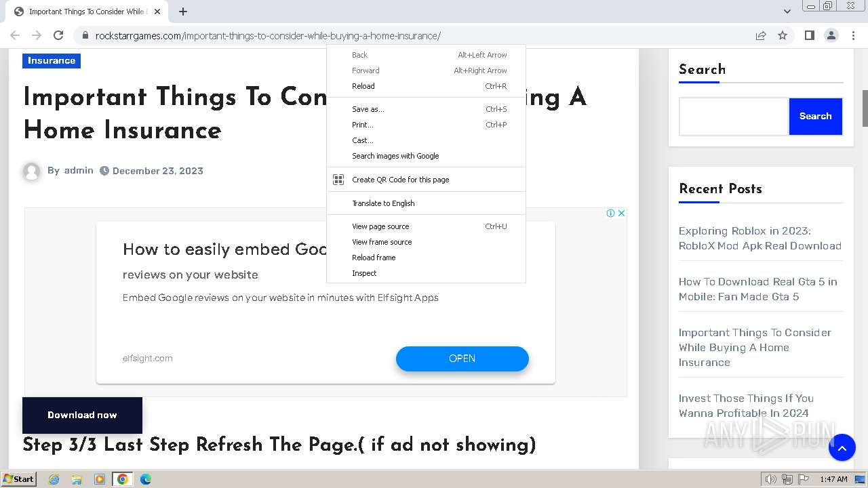Click into the sidebar search text field

tap(733, 117)
